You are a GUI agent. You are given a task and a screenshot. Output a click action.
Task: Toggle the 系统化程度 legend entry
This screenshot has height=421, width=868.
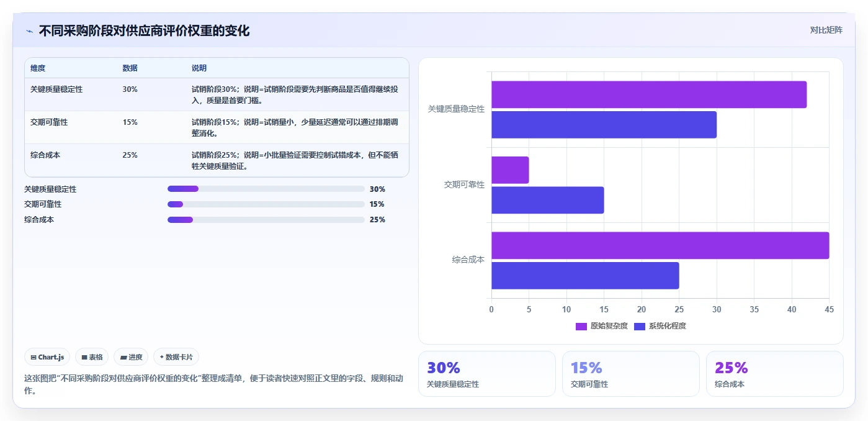660,326
